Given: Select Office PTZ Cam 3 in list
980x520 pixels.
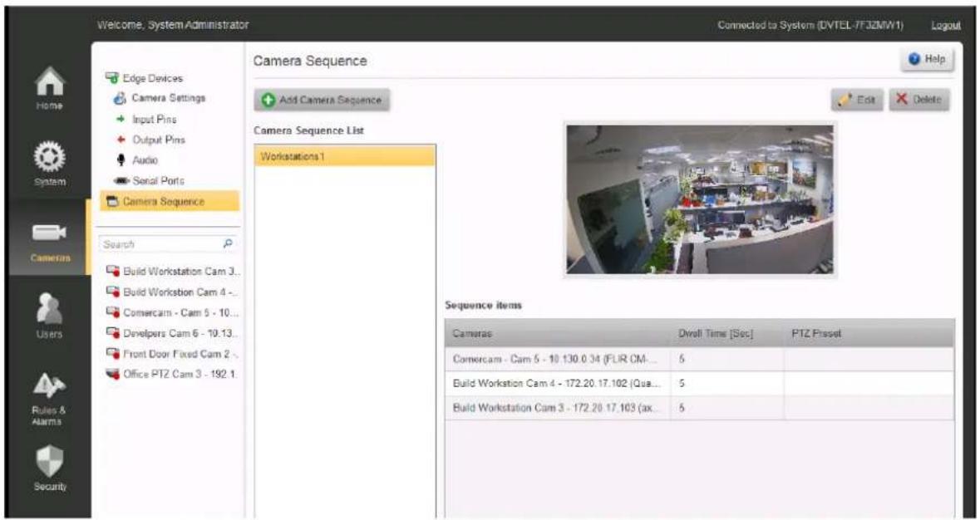Looking at the screenshot, I should 174,374.
